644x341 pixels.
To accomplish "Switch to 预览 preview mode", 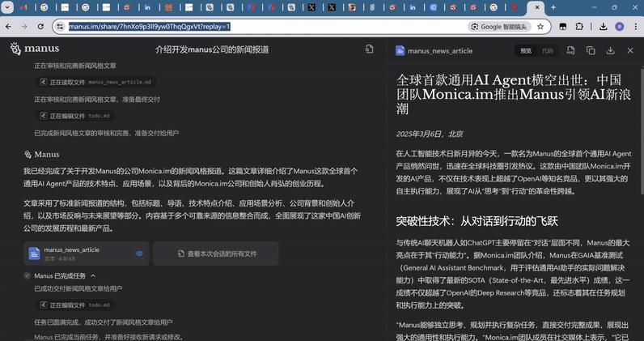I will point(526,50).
